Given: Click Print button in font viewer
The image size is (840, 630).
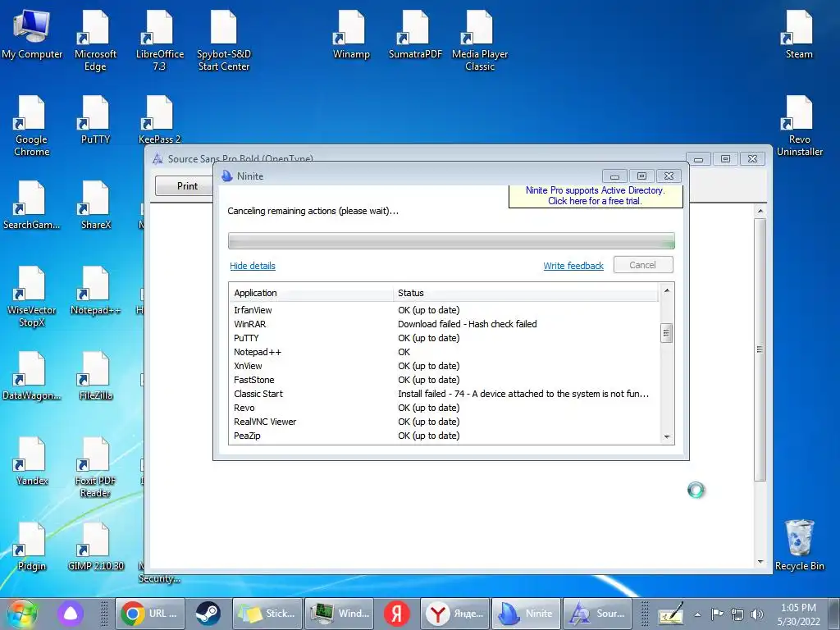Looking at the screenshot, I should pos(187,186).
